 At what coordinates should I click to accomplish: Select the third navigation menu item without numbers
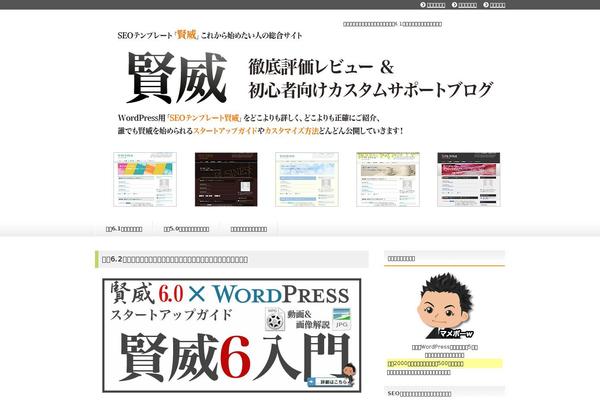pyautogui.click(x=249, y=229)
